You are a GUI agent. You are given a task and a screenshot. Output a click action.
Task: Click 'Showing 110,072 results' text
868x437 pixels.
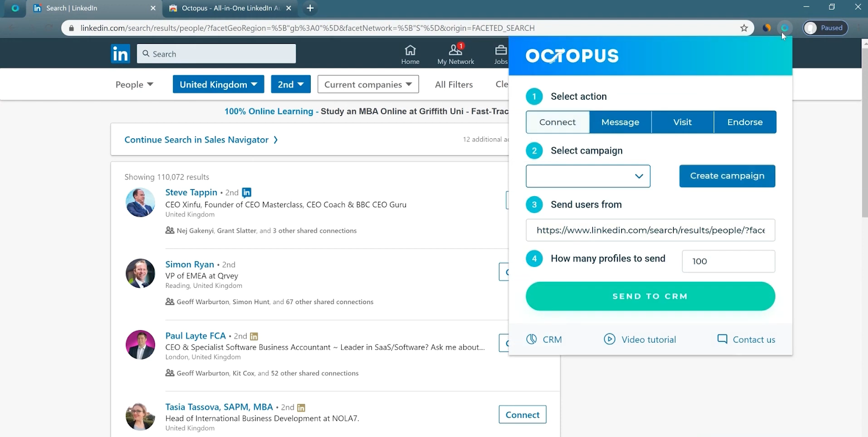coord(167,177)
